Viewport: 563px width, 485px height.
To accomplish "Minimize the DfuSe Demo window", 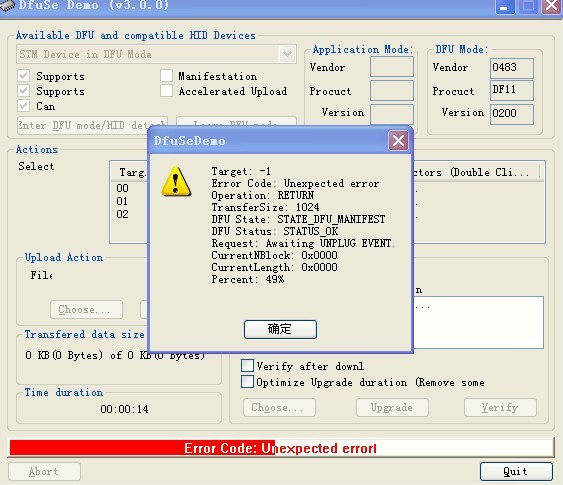I will (x=504, y=6).
